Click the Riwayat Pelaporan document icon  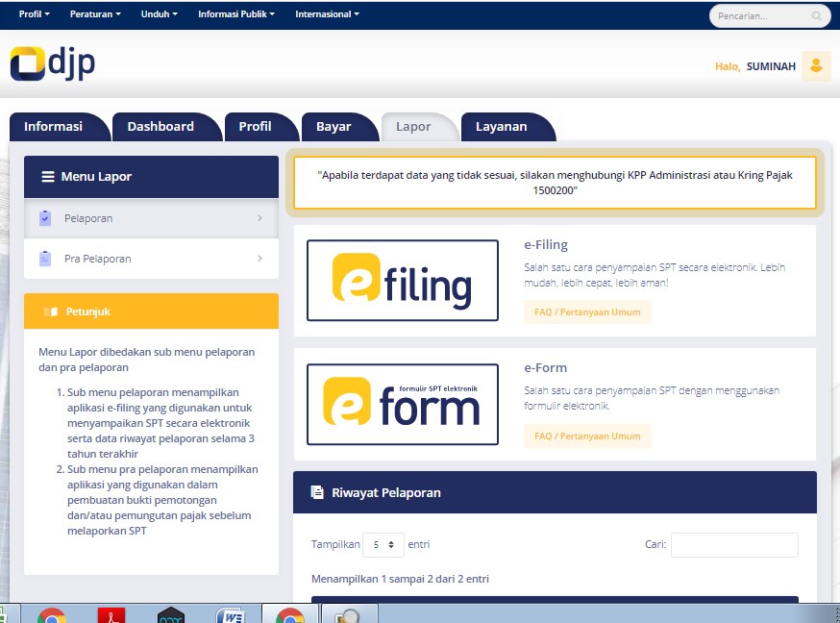pos(317,492)
